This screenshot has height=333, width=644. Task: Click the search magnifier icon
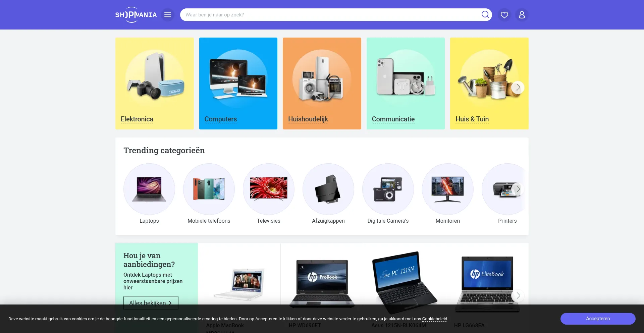[485, 14]
